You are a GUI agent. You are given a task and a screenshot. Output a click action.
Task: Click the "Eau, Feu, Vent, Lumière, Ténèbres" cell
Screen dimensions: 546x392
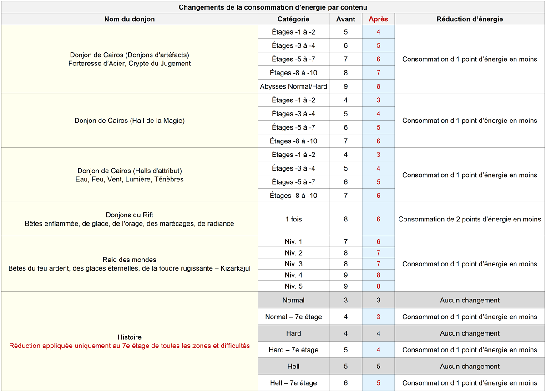coord(129,179)
